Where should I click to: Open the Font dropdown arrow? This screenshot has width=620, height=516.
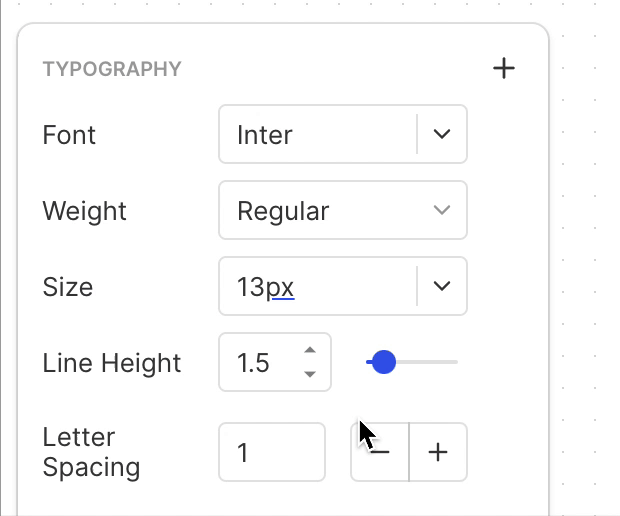click(442, 134)
